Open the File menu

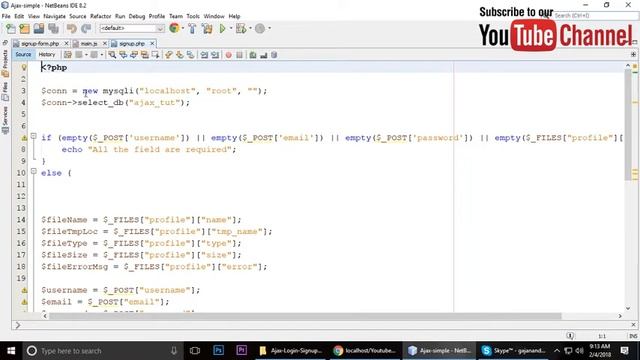click(6, 16)
